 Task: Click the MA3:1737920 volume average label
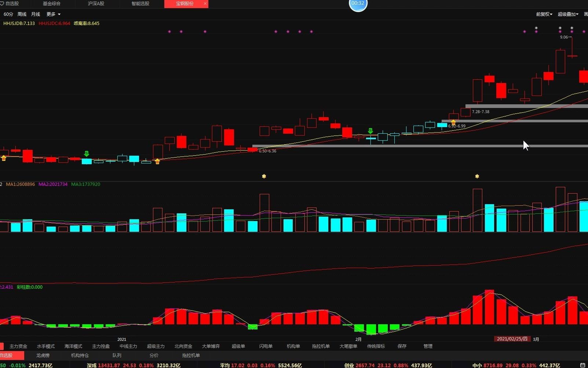pos(85,184)
